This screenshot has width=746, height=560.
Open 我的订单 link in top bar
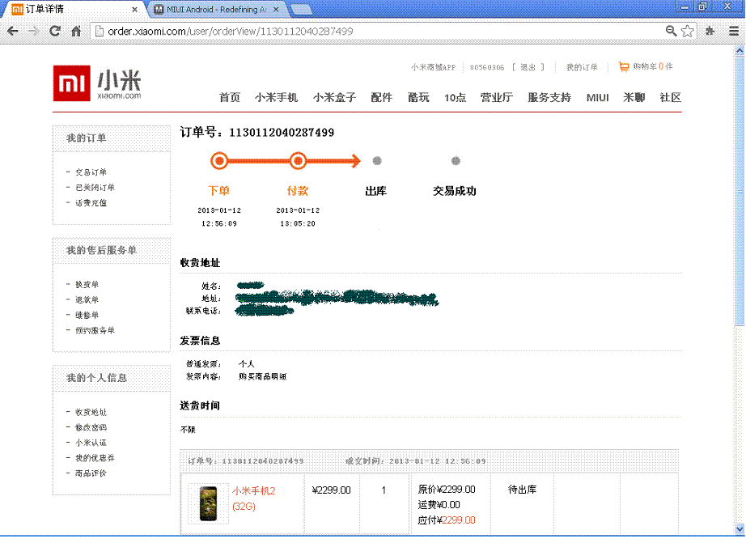pyautogui.click(x=582, y=67)
